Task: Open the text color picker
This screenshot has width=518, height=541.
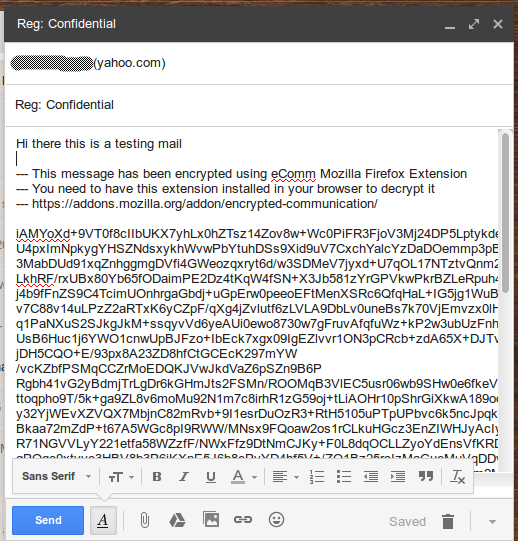Action: point(244,477)
